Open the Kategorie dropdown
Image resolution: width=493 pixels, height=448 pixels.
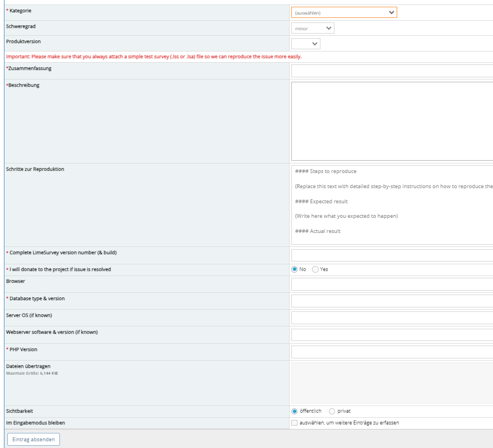click(343, 12)
